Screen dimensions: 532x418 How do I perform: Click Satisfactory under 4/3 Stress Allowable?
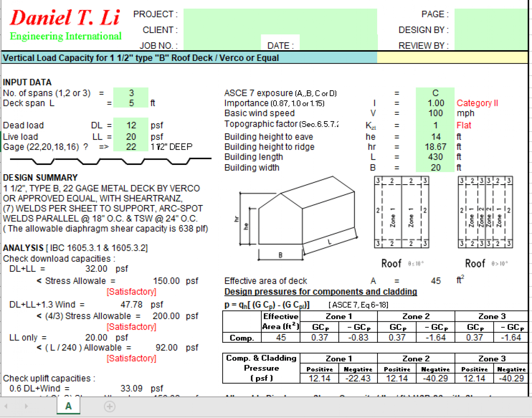(131, 327)
